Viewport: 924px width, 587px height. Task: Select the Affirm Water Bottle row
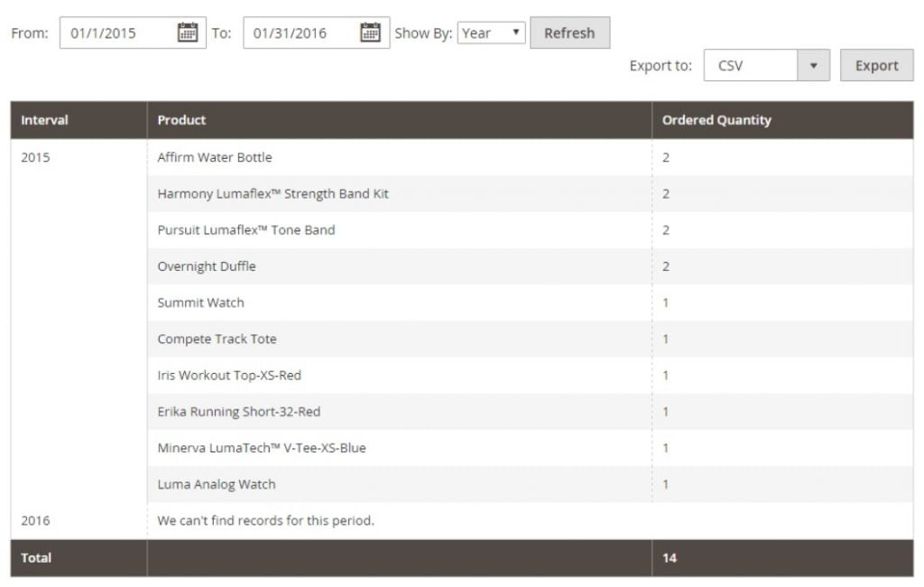(x=214, y=157)
